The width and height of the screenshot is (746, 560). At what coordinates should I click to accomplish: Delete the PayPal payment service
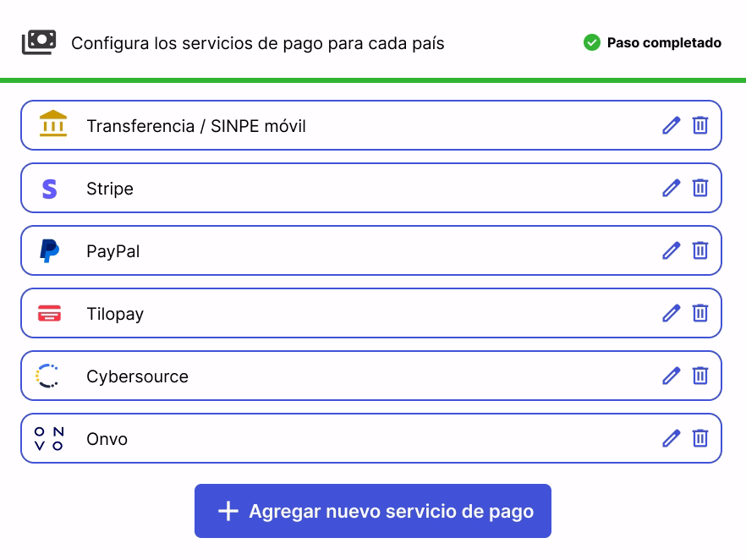click(x=700, y=250)
